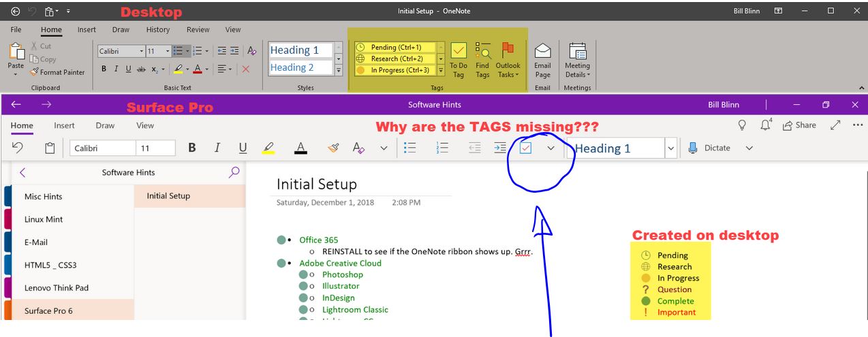Apply Heading 1 style in desktop Styles

pyautogui.click(x=300, y=50)
